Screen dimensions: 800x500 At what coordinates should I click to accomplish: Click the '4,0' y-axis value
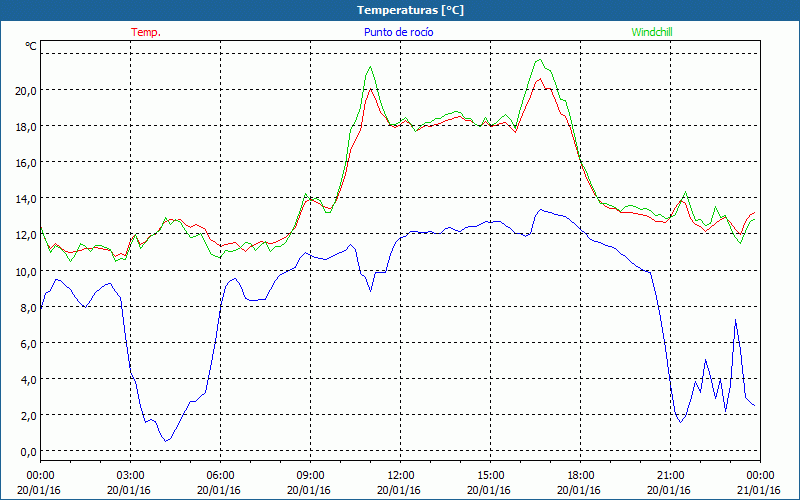click(28, 380)
